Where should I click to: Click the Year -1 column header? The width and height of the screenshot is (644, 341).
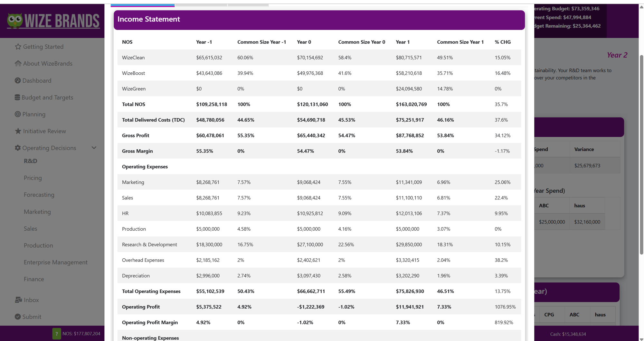point(204,42)
